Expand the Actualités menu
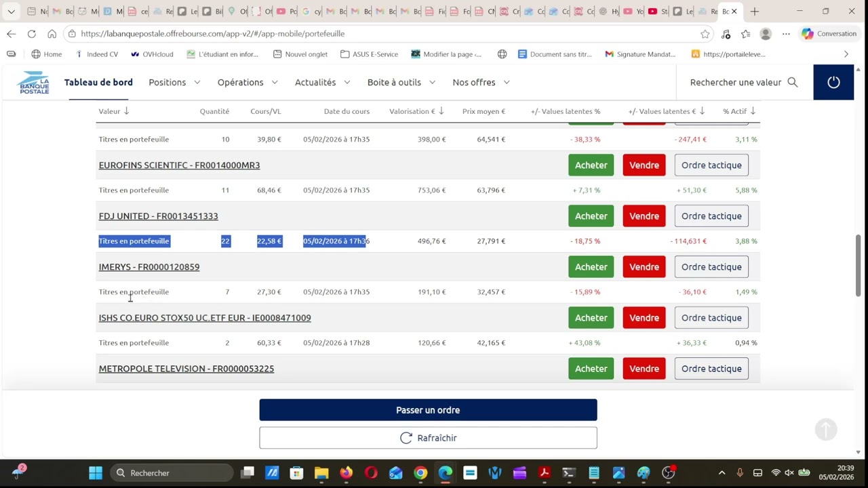The width and height of the screenshot is (868, 488). [x=322, y=82]
